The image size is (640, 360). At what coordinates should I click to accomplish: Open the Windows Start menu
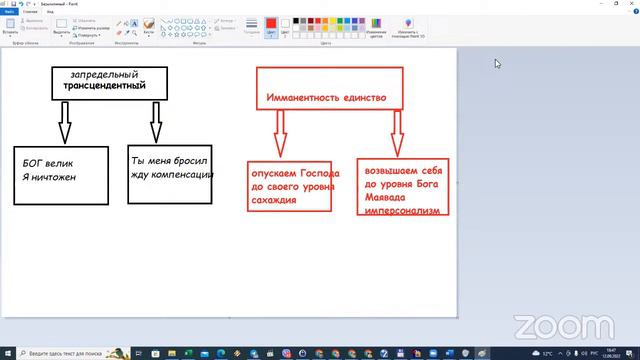[8, 353]
